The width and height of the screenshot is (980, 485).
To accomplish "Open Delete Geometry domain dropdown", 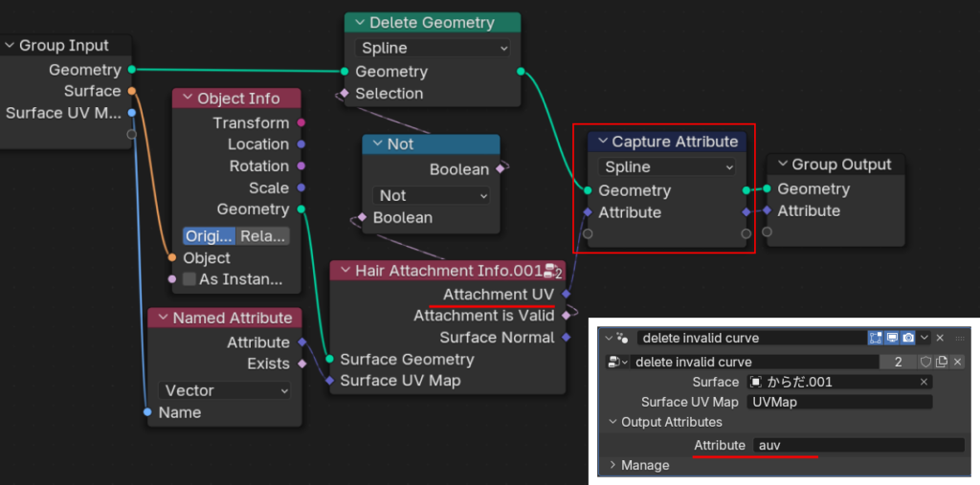I will tap(433, 48).
